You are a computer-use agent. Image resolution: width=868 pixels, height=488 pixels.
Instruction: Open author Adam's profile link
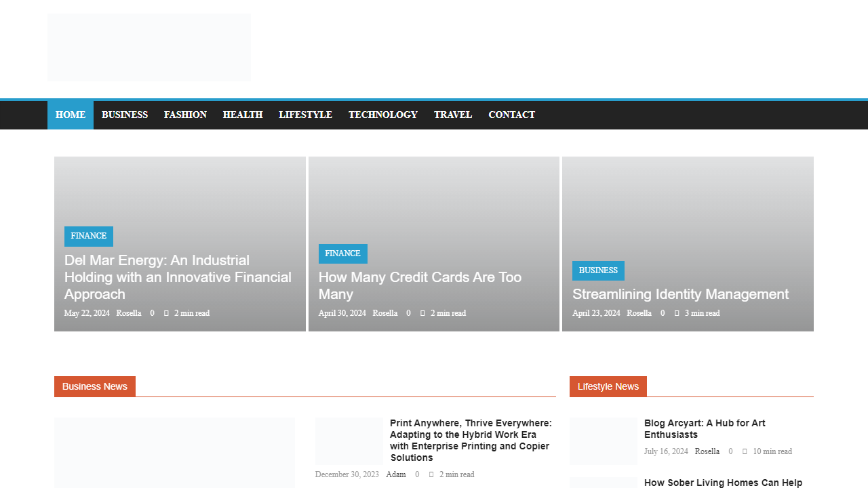396,474
